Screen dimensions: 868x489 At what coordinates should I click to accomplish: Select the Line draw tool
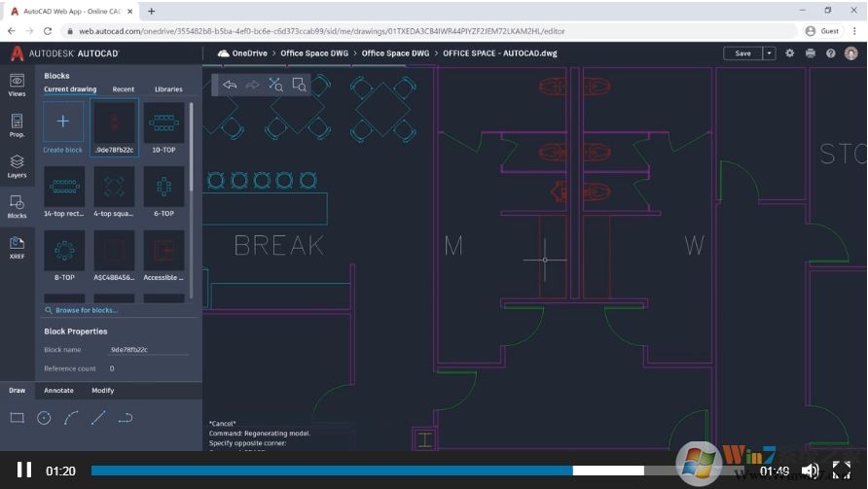(98, 418)
